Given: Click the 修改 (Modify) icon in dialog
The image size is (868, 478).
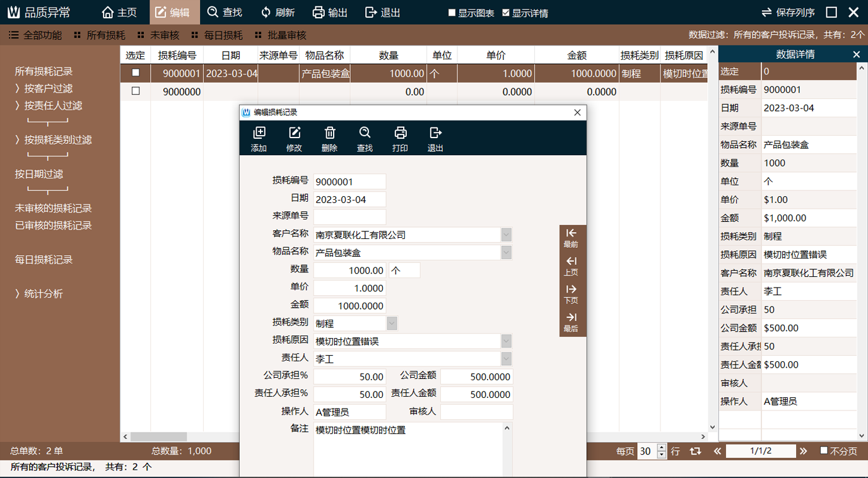Looking at the screenshot, I should point(294,133).
